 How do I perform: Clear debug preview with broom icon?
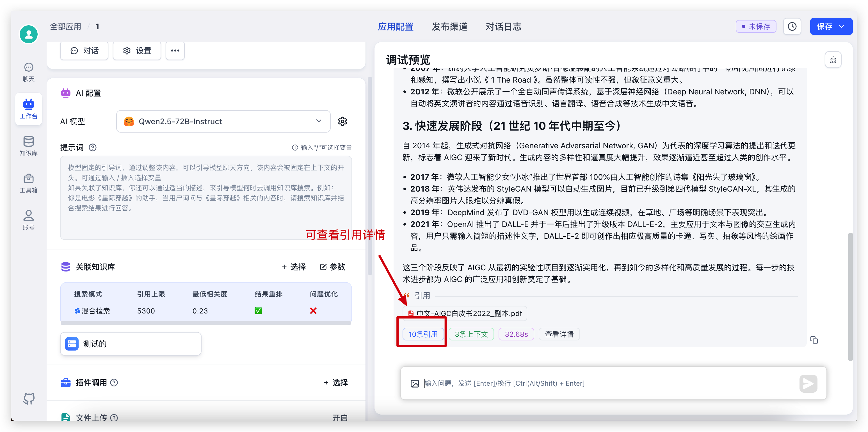pos(833,60)
